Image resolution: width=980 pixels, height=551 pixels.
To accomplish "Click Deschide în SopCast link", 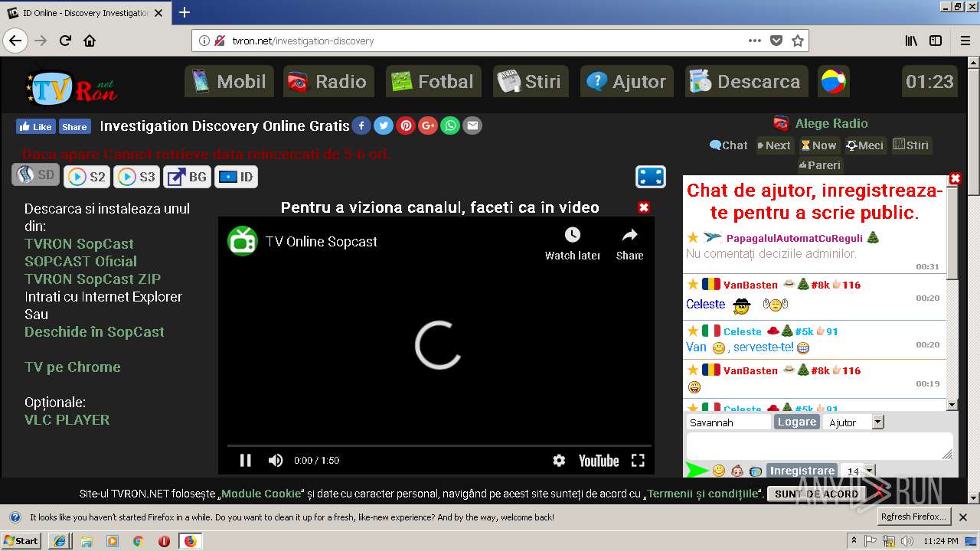I will [x=94, y=331].
